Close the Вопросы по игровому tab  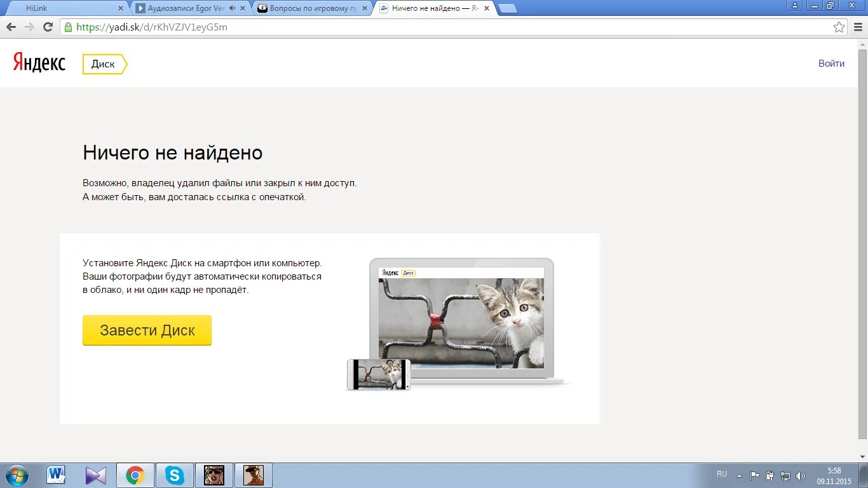click(x=365, y=8)
